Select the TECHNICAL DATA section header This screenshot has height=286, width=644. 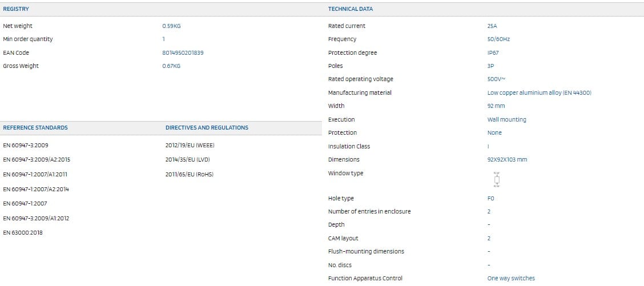point(351,9)
